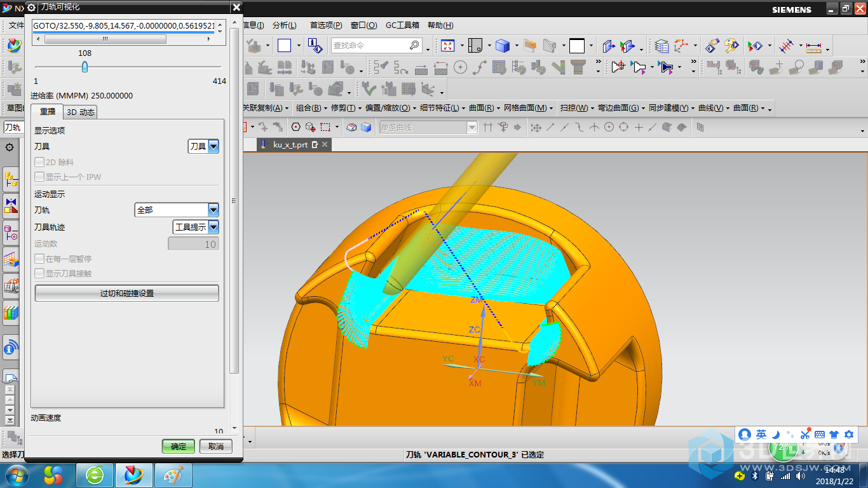Viewport: 868px width, 488px height.
Task: Open the 刀轨 全部 dropdown
Action: (x=177, y=210)
